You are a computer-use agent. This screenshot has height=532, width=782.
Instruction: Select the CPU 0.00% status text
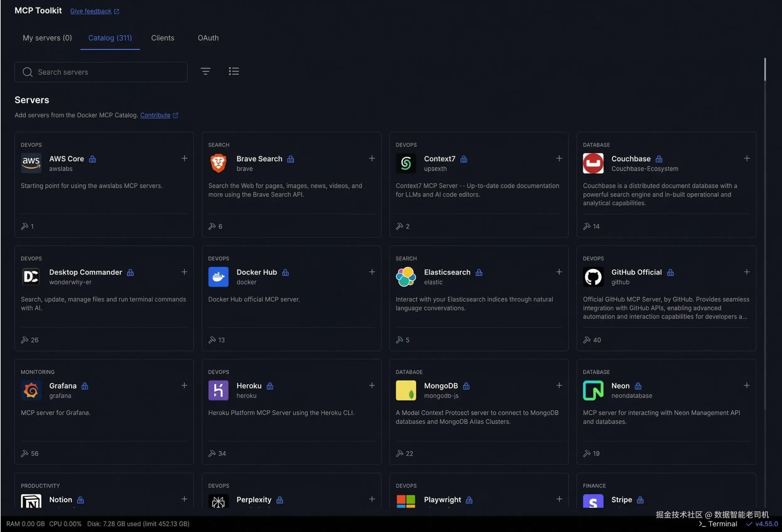[x=66, y=524]
